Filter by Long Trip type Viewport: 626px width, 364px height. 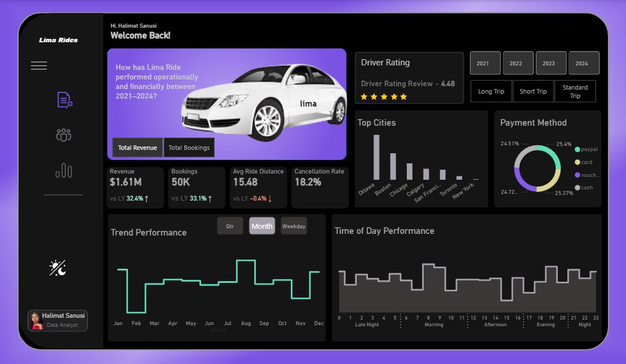click(x=491, y=91)
